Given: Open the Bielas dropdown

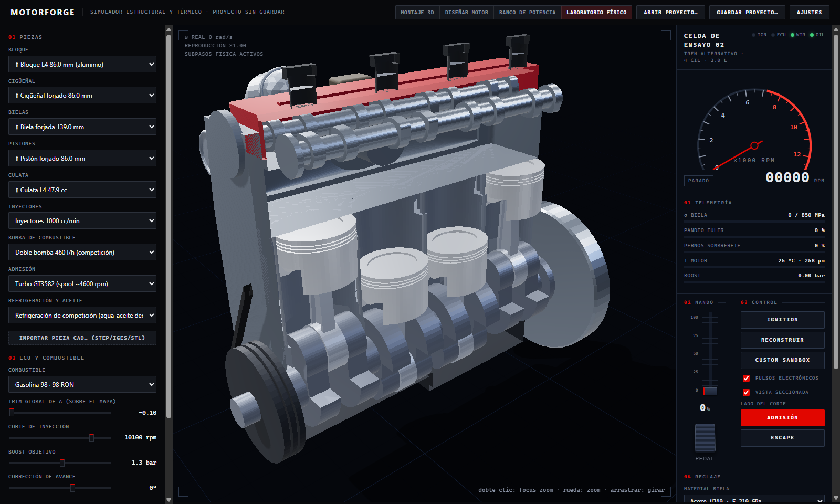Looking at the screenshot, I should click(x=82, y=127).
